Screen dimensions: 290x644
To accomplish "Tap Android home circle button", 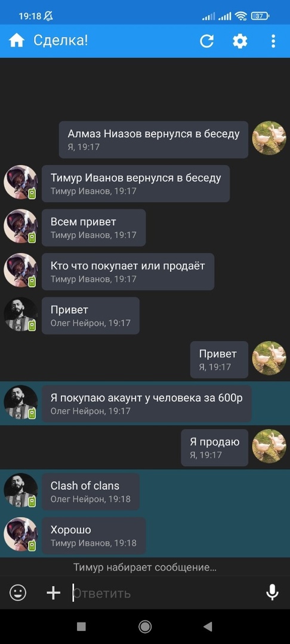I will coord(145,626).
